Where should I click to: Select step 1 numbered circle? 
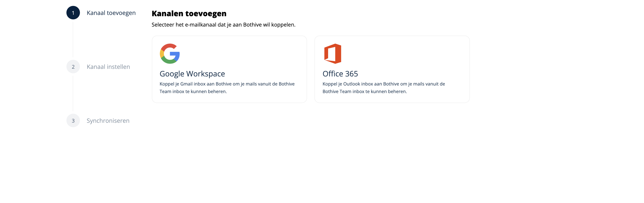coord(73,13)
